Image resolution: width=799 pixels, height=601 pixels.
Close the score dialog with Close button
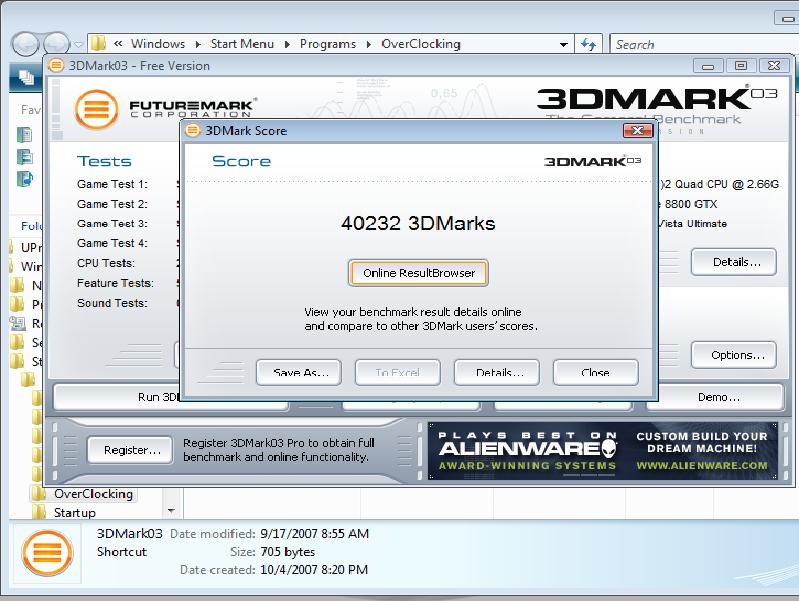point(595,373)
